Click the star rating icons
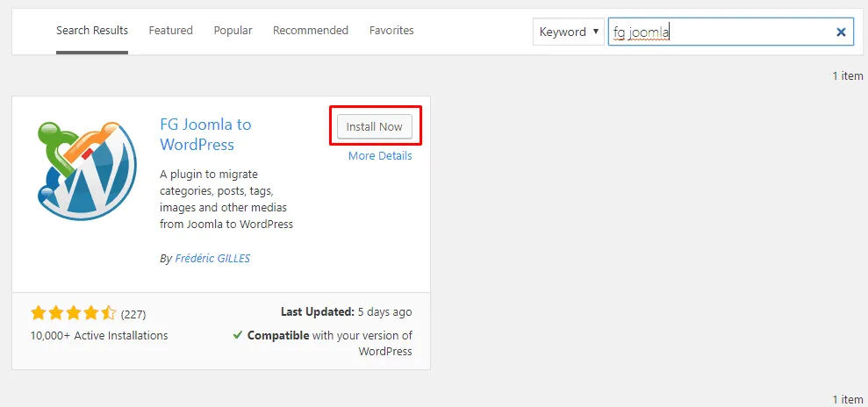The image size is (868, 407). (74, 314)
